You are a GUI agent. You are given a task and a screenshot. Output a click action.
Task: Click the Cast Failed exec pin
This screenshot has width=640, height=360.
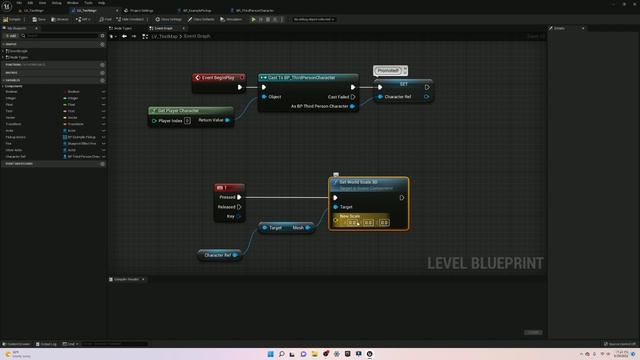click(x=353, y=97)
